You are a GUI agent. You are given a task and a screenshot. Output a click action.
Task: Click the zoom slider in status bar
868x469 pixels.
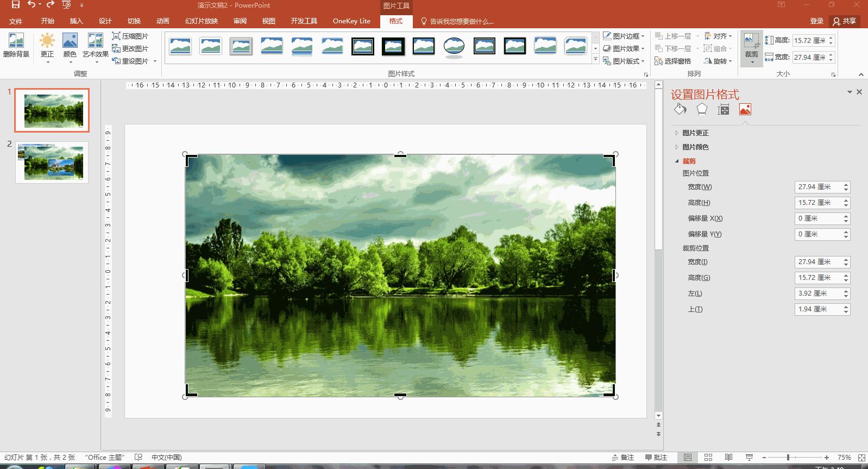[x=788, y=458]
